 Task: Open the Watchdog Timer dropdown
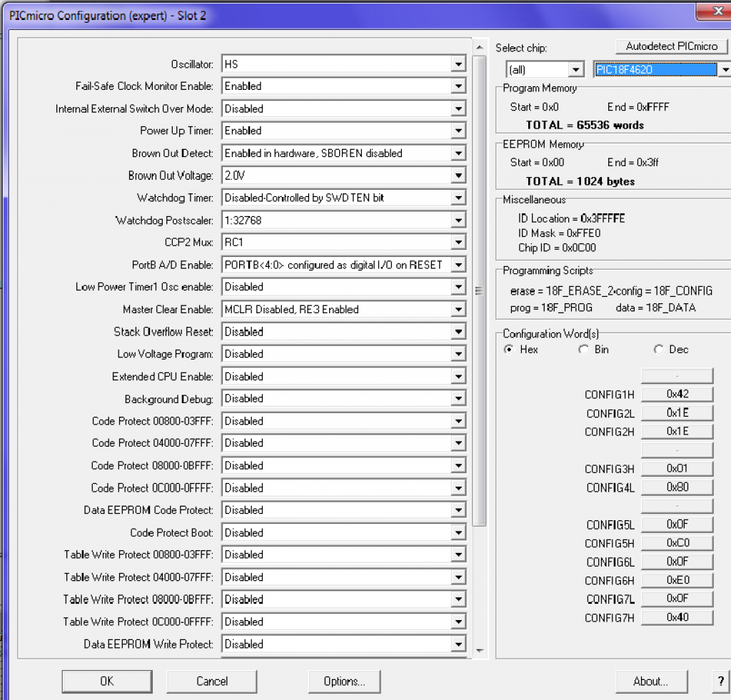tap(343, 198)
